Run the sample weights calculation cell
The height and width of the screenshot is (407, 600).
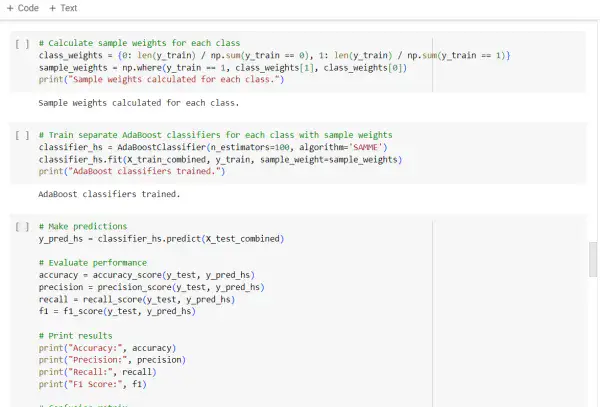coord(22,44)
